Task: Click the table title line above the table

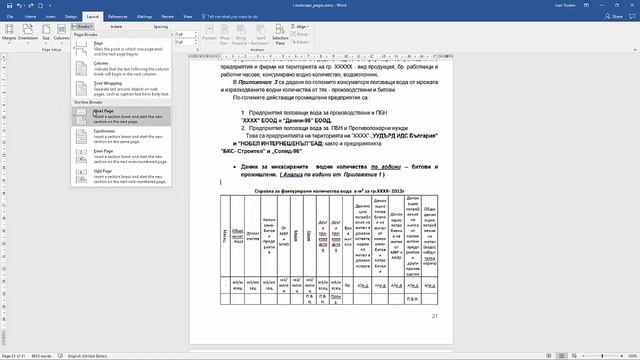Action: [329, 191]
